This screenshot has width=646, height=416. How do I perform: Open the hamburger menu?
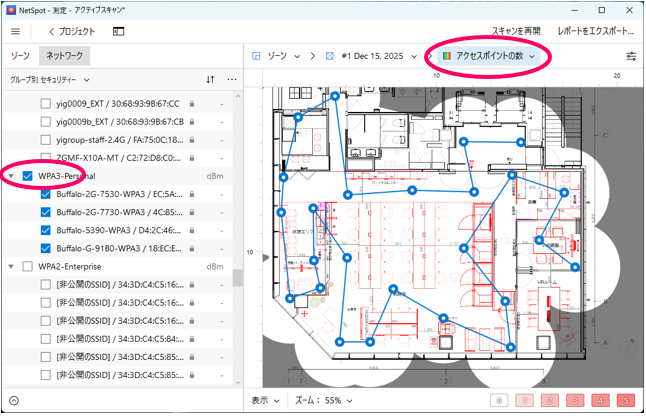[x=15, y=32]
